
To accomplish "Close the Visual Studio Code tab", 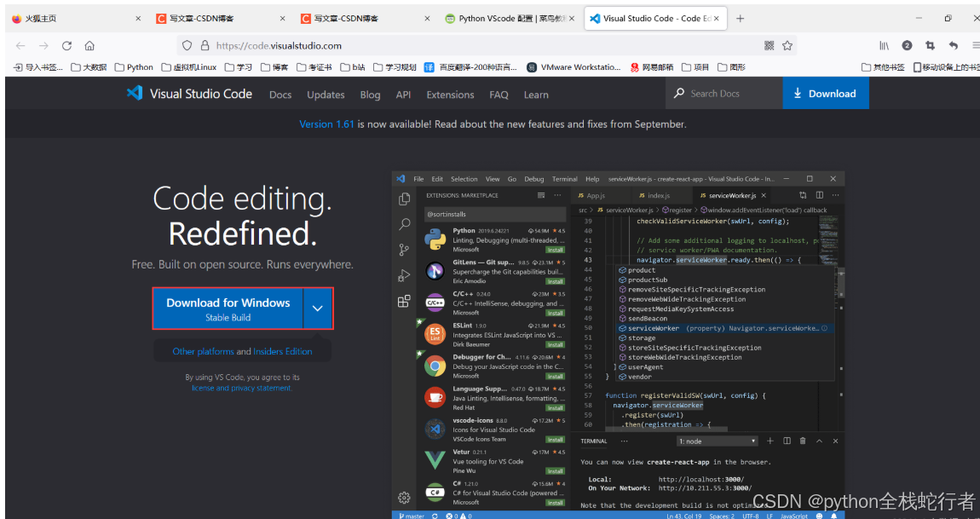I will point(717,19).
